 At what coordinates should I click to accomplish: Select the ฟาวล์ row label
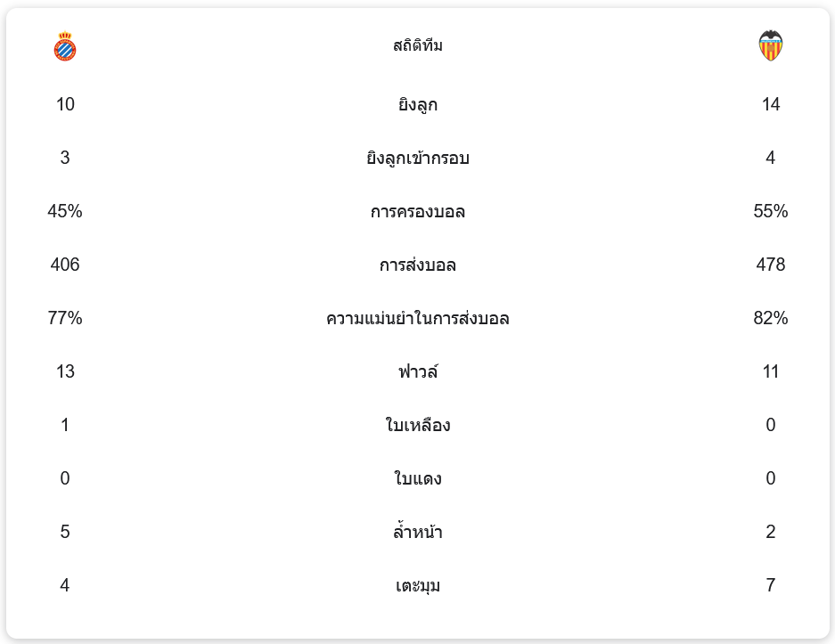pos(417,372)
